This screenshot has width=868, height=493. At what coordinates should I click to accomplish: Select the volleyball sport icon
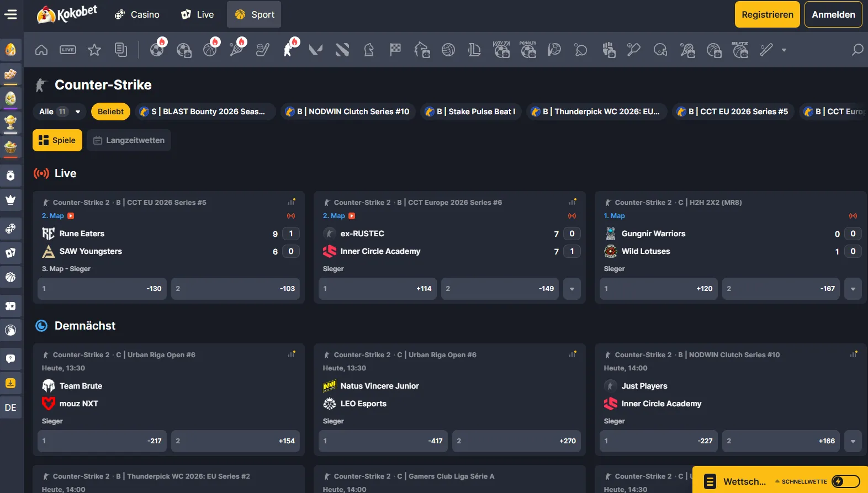[x=448, y=50]
